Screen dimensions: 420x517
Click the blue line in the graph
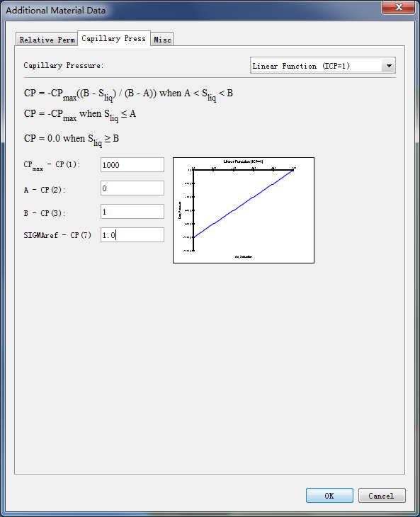click(244, 203)
